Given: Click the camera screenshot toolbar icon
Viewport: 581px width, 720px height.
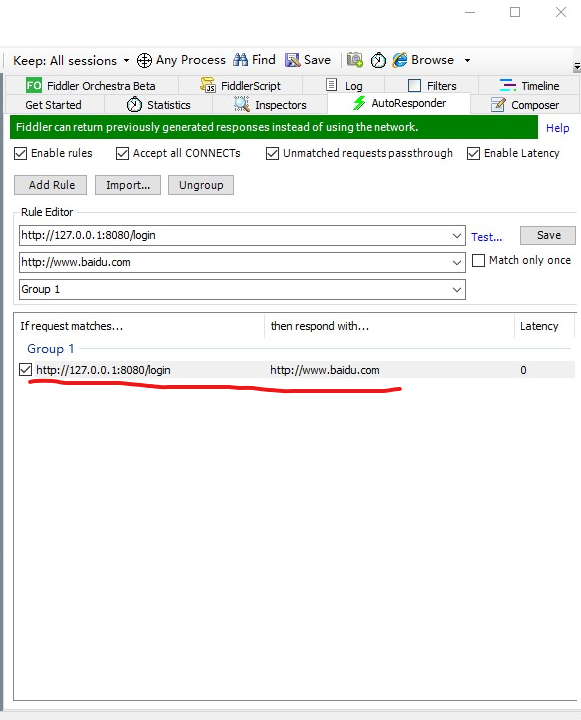Looking at the screenshot, I should [355, 60].
